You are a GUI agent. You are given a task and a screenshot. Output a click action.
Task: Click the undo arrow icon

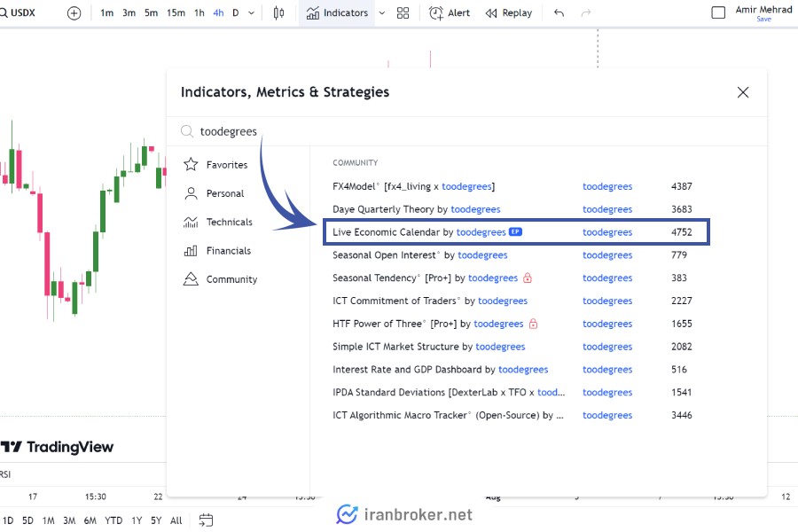point(559,12)
